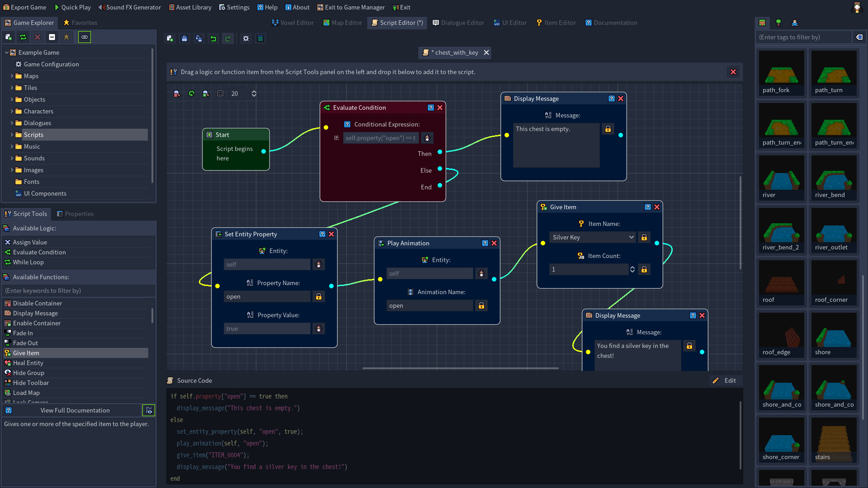Click View Full Documentation button

(75, 410)
